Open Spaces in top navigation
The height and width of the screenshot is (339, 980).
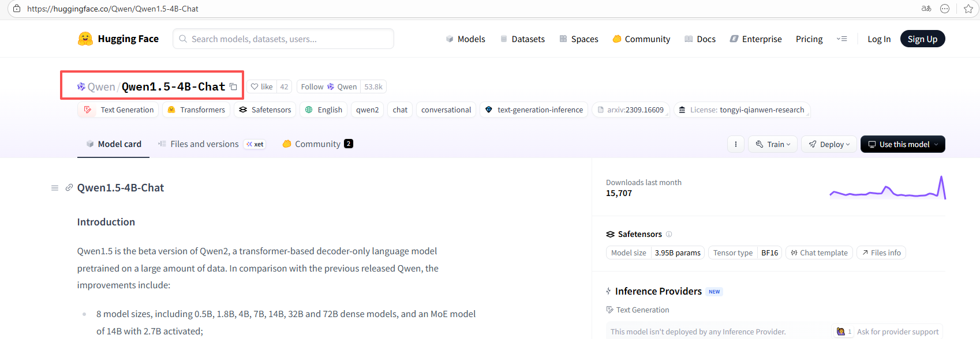(579, 39)
